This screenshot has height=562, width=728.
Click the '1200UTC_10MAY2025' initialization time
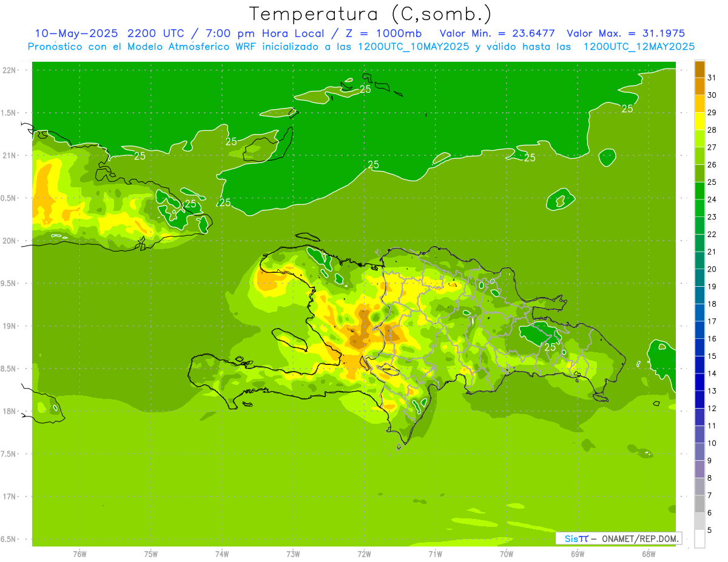click(x=414, y=46)
